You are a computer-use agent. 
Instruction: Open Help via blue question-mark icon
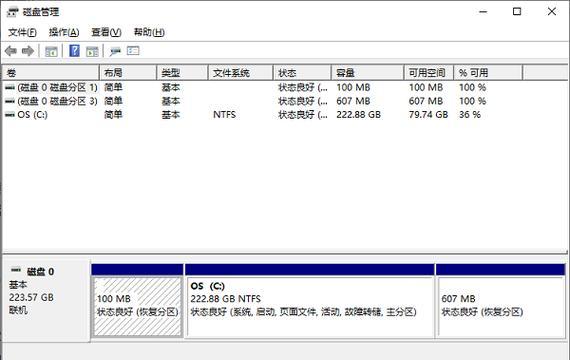click(x=74, y=51)
